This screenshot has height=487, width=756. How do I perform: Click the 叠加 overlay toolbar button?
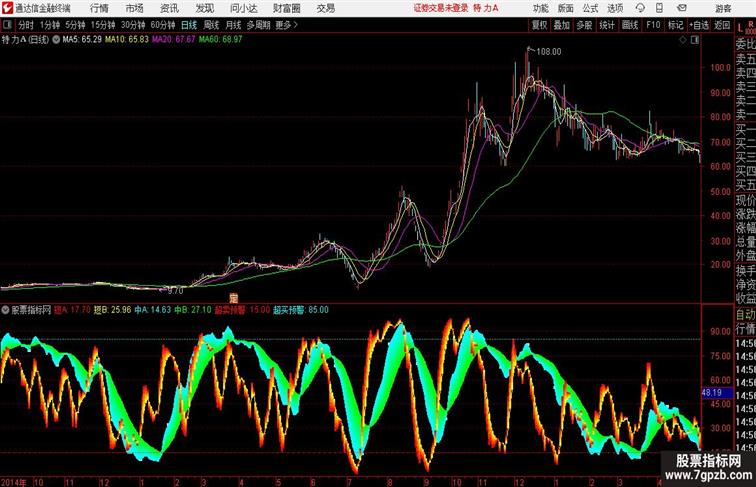tap(562, 25)
